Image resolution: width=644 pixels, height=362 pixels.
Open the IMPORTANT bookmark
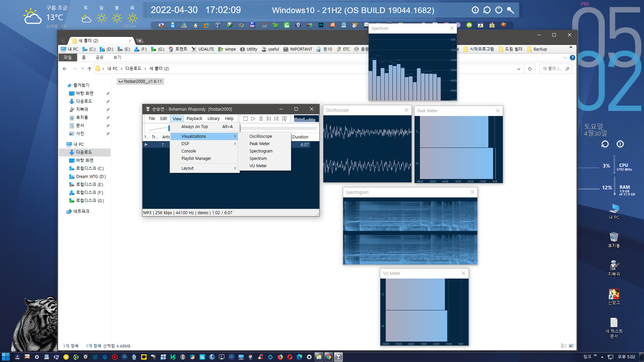298,49
